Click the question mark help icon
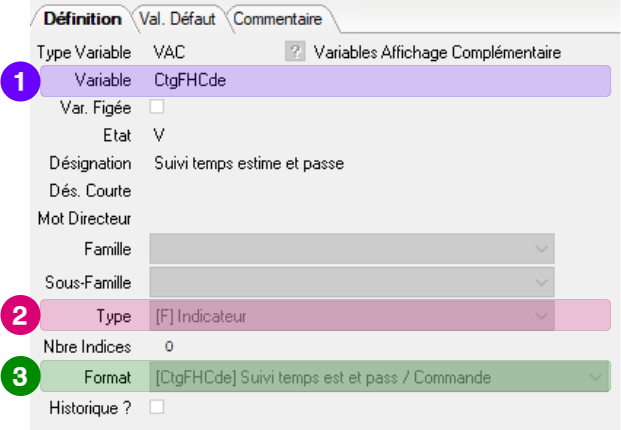This screenshot has height=430, width=621. pyautogui.click(x=294, y=52)
